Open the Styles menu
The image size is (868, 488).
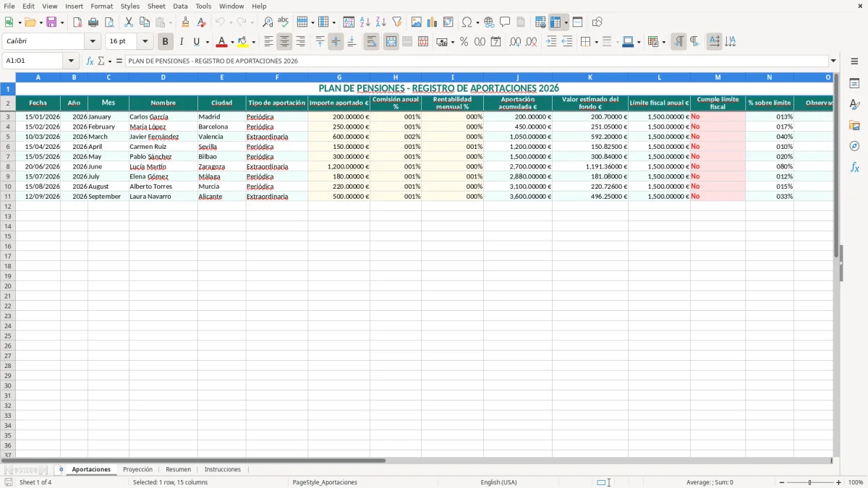coord(130,6)
